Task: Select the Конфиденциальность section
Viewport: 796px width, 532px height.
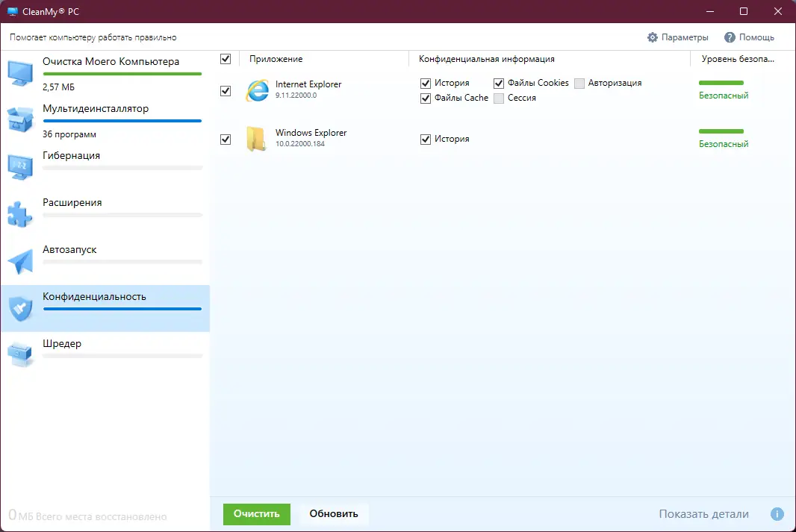Action: point(105,308)
